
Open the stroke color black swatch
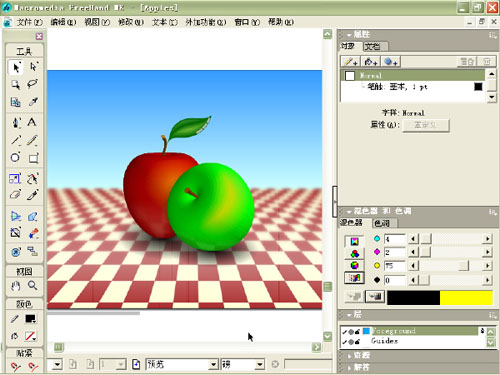click(30, 319)
